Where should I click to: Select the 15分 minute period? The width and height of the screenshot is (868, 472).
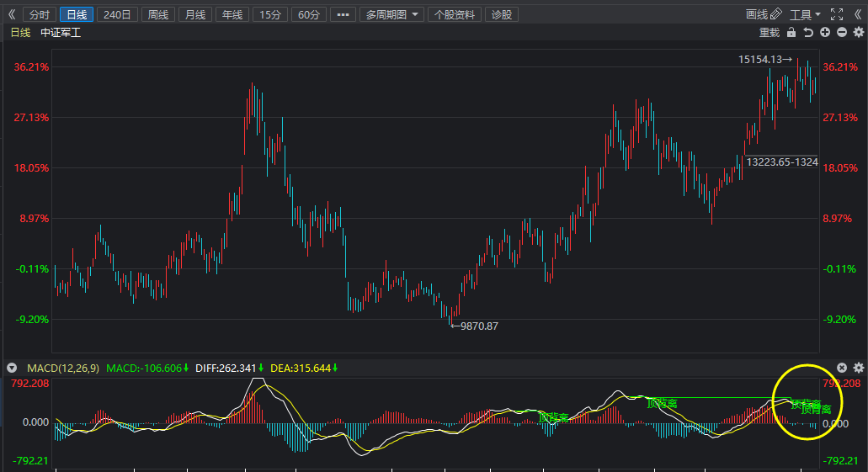[270, 14]
